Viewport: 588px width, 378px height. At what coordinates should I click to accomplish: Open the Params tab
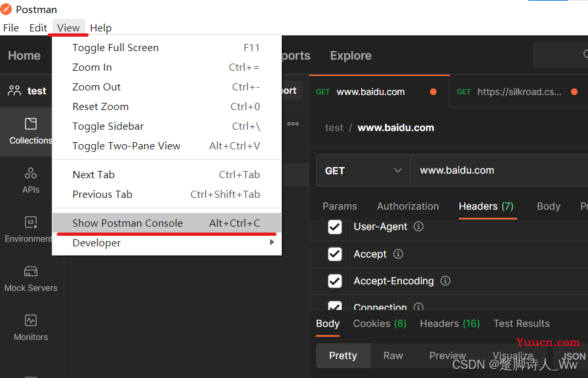tap(340, 206)
